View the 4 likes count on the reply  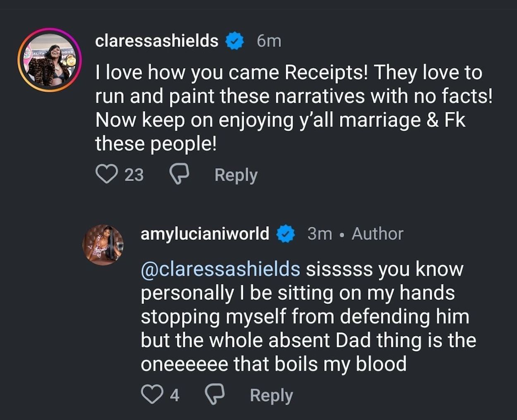(x=175, y=395)
